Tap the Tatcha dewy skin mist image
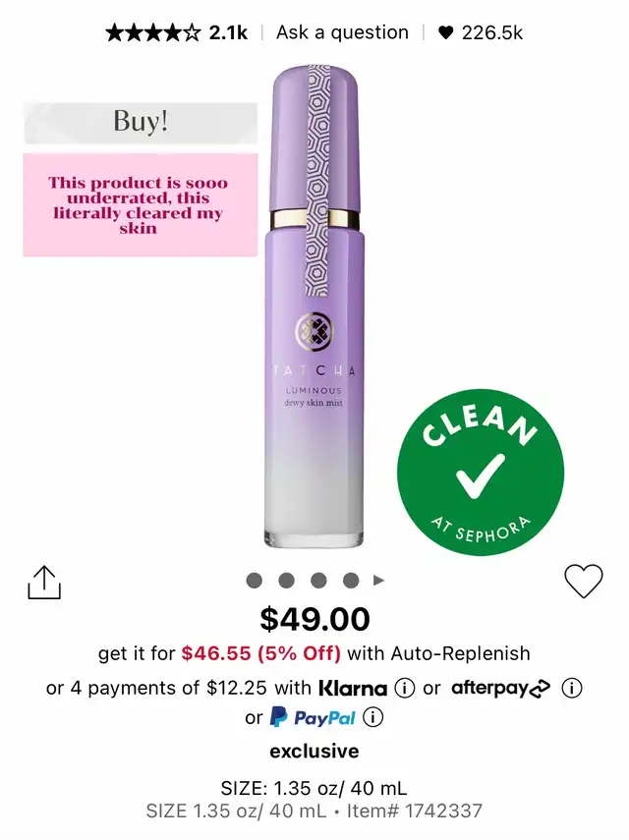This screenshot has height=840, width=629. (314, 306)
